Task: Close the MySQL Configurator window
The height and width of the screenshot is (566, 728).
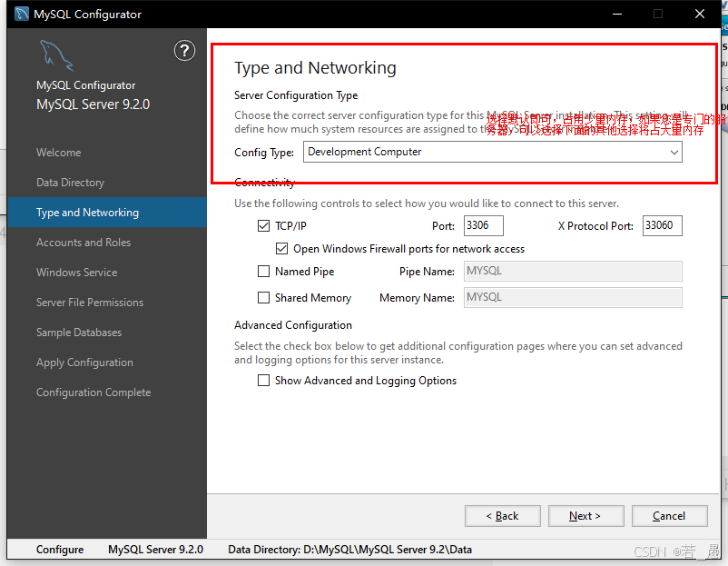Action: pos(700,14)
